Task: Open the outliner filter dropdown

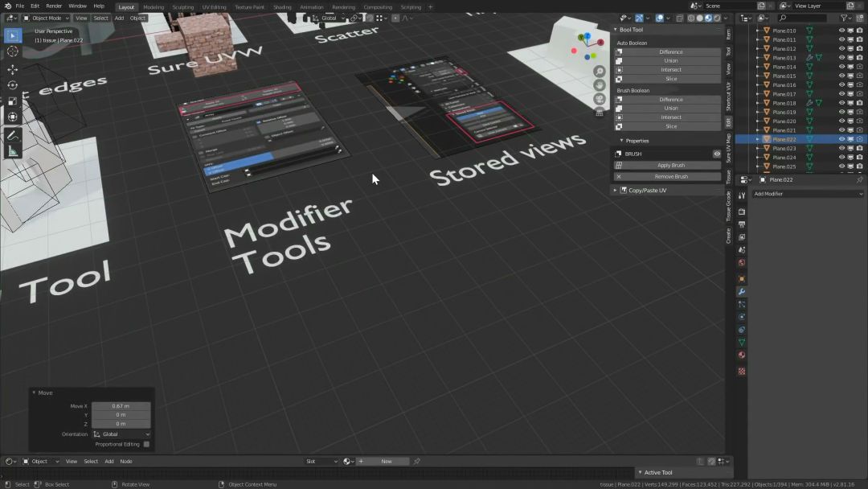Action: pos(845,18)
